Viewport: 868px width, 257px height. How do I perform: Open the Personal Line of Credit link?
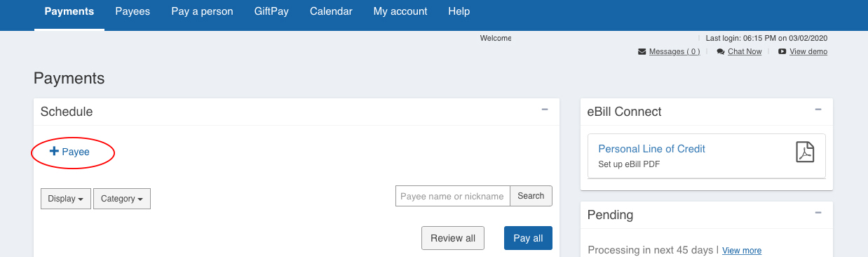click(651, 149)
